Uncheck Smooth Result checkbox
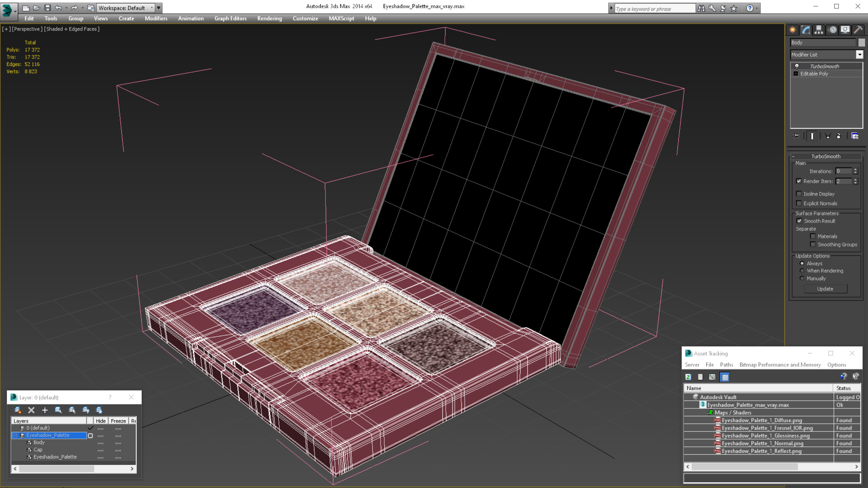This screenshot has height=488, width=868. coord(799,221)
